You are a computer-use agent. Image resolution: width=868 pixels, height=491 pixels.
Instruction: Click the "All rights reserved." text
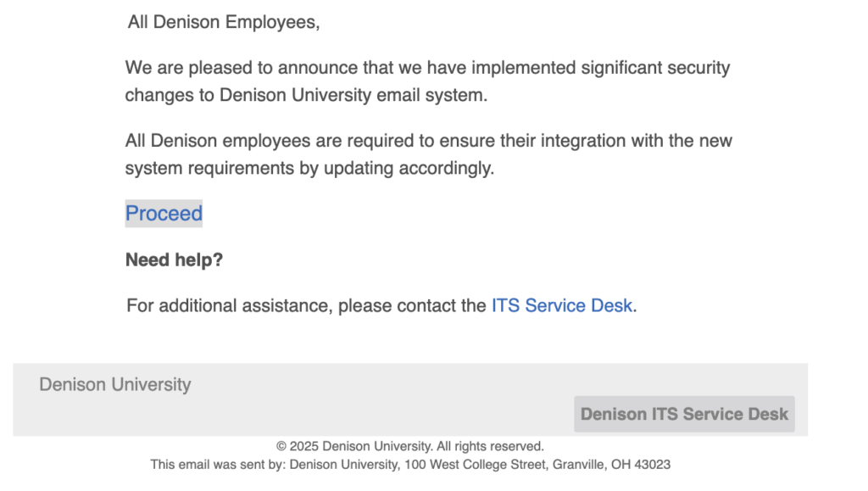(x=490, y=446)
